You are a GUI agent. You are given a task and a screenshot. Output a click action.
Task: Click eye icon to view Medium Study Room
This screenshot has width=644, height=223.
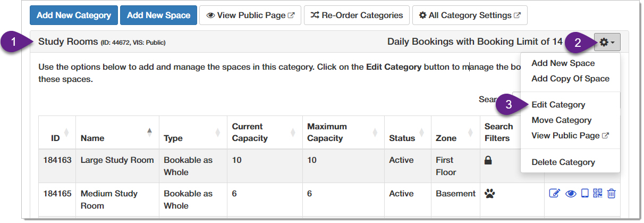pyautogui.click(x=571, y=194)
